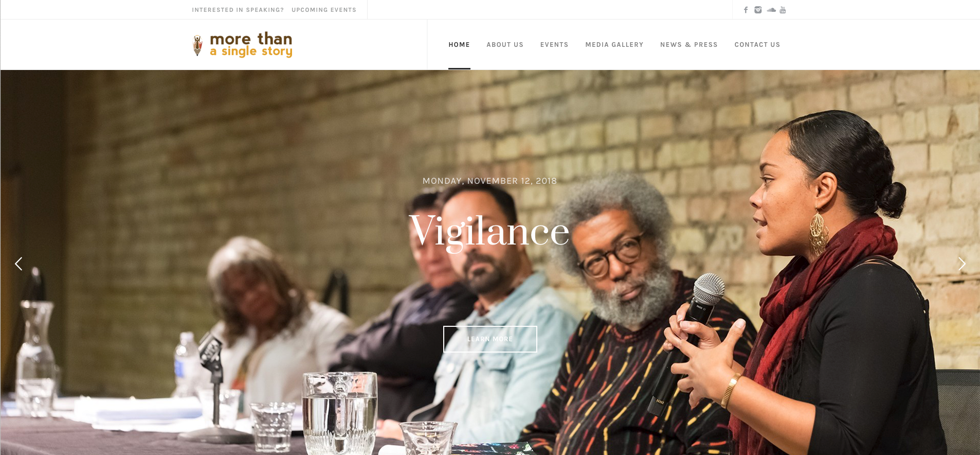Advance to the next slide arrow
Image resolution: width=980 pixels, height=455 pixels.
point(961,264)
